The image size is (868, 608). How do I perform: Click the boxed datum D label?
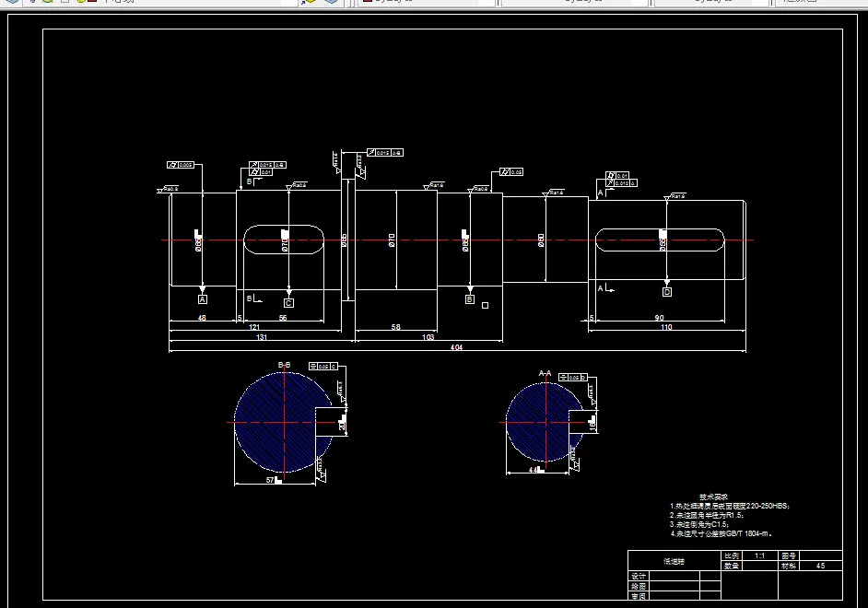tap(667, 291)
